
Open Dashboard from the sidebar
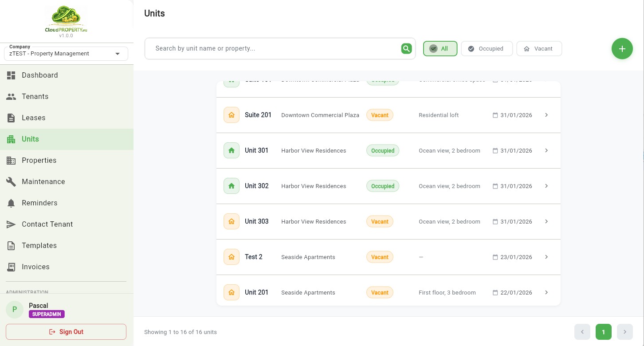point(40,75)
